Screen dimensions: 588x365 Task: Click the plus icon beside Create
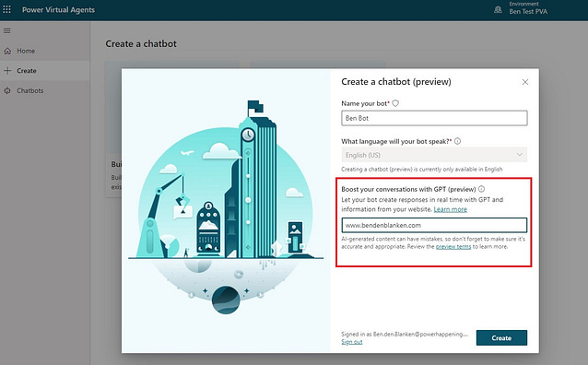point(7,71)
